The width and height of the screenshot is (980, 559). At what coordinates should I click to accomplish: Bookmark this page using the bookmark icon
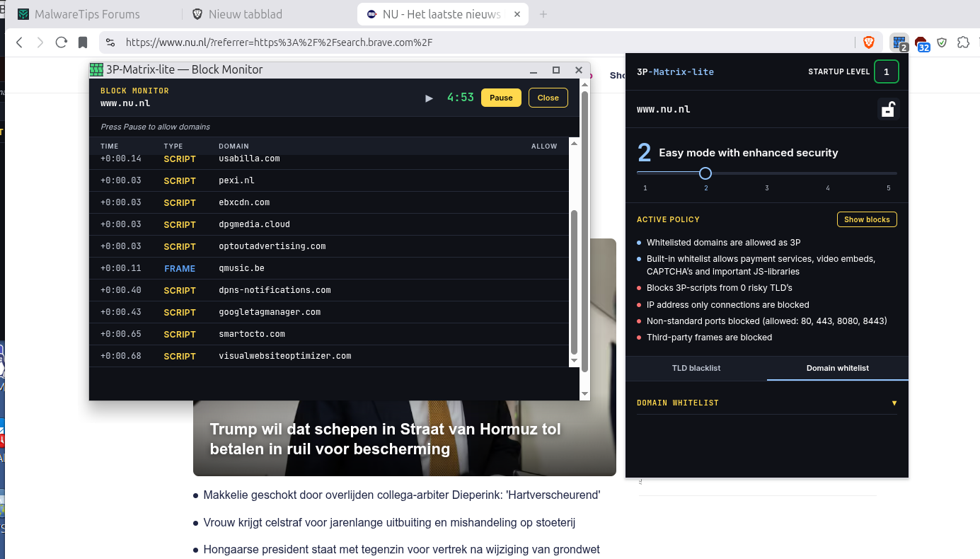tap(83, 42)
